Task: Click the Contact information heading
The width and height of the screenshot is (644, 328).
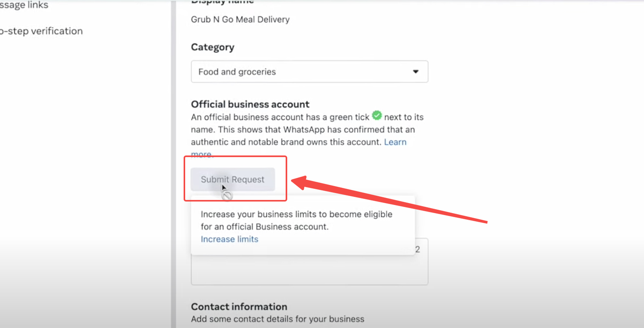Action: [239, 306]
